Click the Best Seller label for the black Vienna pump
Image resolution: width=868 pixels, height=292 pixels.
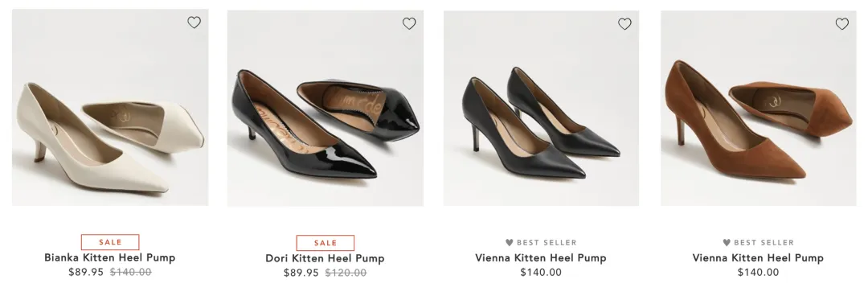tap(541, 243)
